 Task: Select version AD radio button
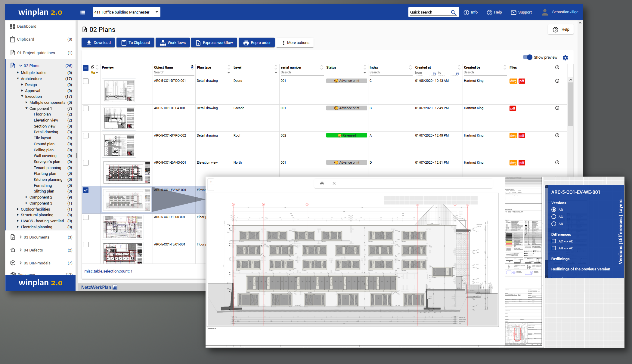pos(553,210)
